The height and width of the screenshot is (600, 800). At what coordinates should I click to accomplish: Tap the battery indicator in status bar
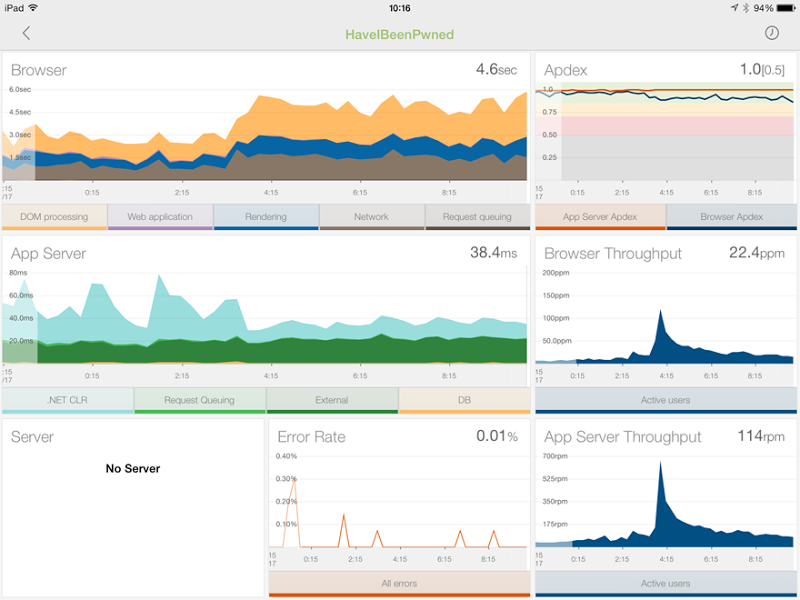pyautogui.click(x=786, y=8)
